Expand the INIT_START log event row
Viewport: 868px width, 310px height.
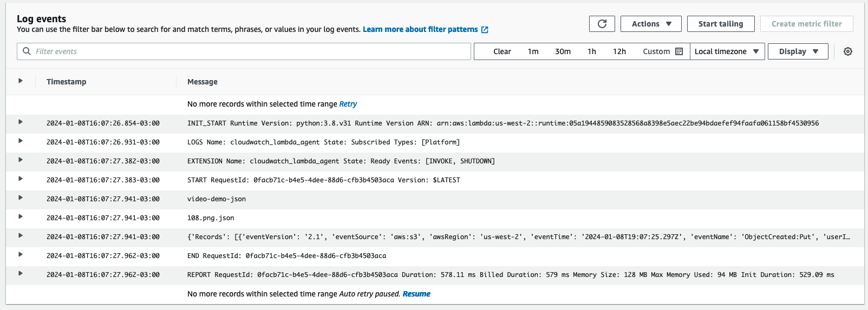[x=21, y=122]
